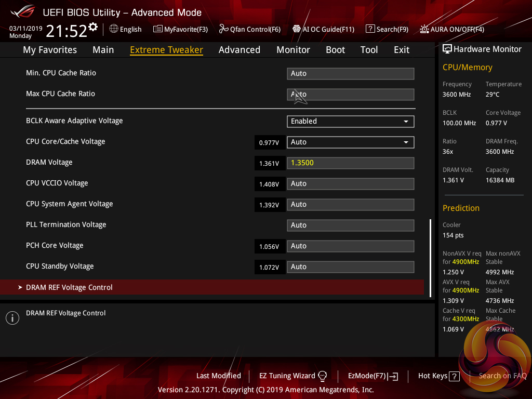Click the vertical scrollbar of settings list
The height and width of the screenshot is (399, 532).
(x=430, y=258)
